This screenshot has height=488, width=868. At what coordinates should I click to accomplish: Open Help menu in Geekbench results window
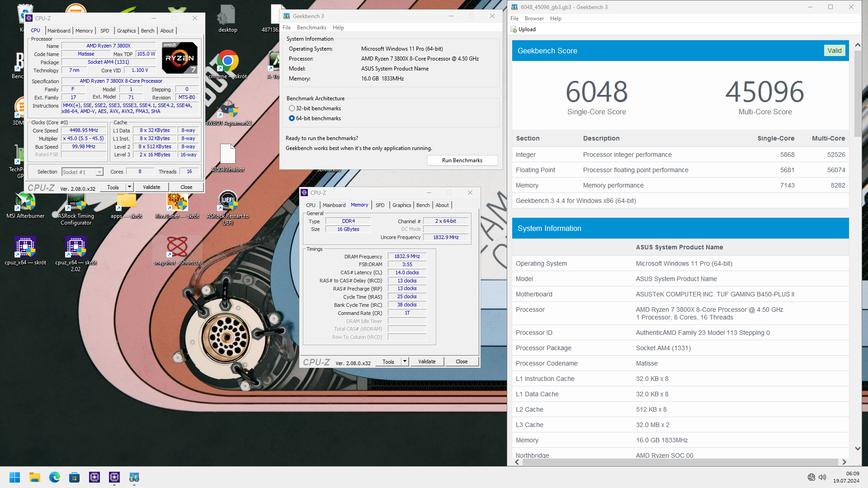[556, 19]
